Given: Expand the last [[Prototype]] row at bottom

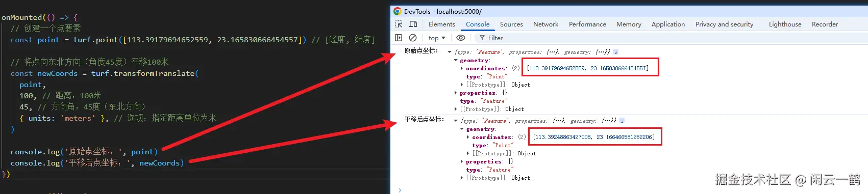Looking at the screenshot, I should tap(462, 178).
